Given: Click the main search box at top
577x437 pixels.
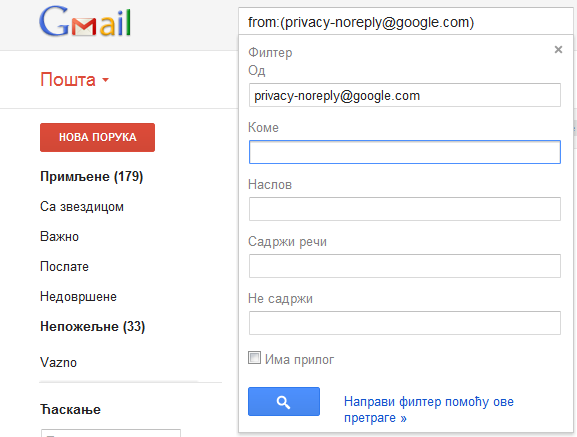Looking at the screenshot, I should pyautogui.click(x=406, y=22).
